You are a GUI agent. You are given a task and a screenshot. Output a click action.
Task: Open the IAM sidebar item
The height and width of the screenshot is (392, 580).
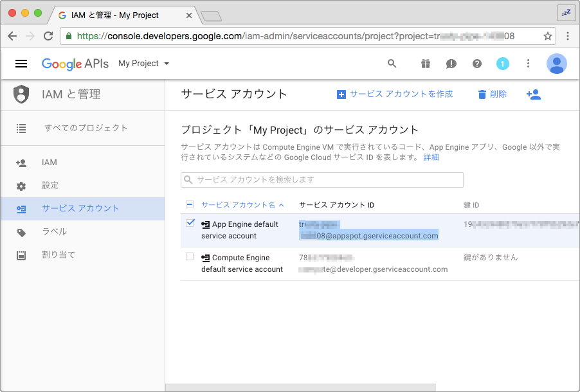(x=82, y=163)
